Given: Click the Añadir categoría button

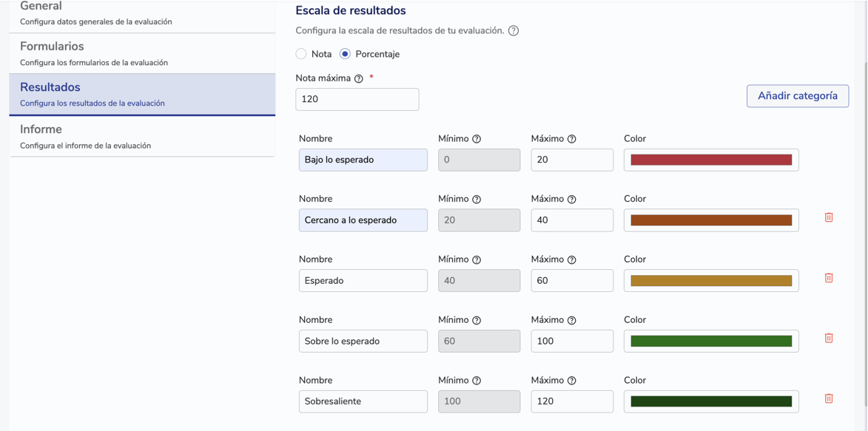Looking at the screenshot, I should [797, 96].
